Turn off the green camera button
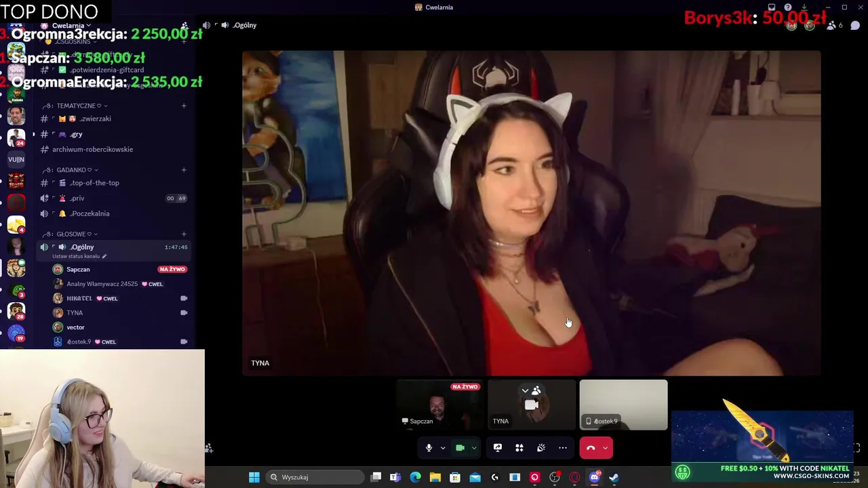This screenshot has width=868, height=488. [x=460, y=448]
